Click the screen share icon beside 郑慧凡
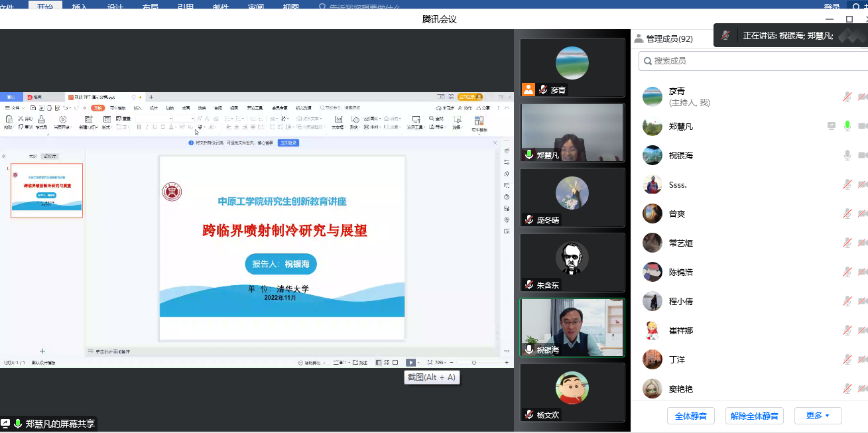 tap(832, 126)
